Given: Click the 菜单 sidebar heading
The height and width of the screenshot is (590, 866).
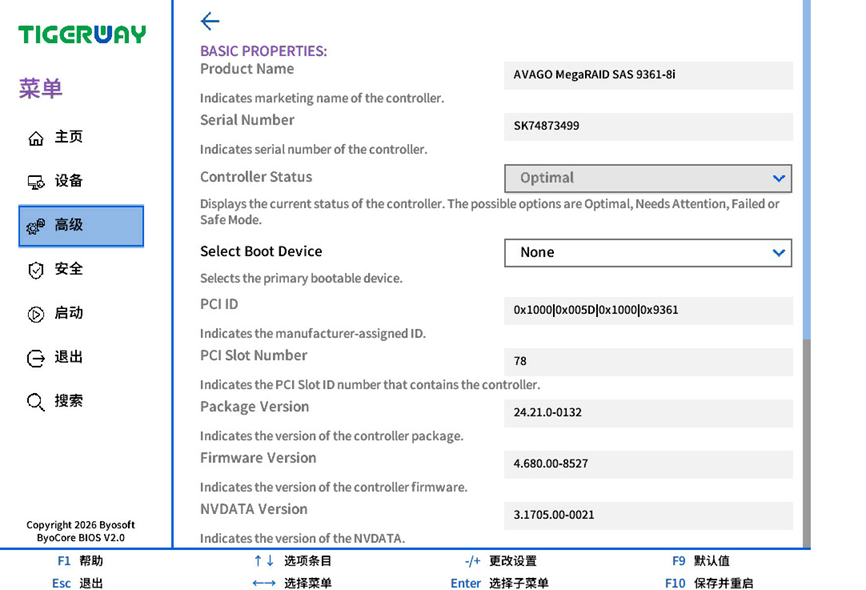Looking at the screenshot, I should tap(40, 88).
